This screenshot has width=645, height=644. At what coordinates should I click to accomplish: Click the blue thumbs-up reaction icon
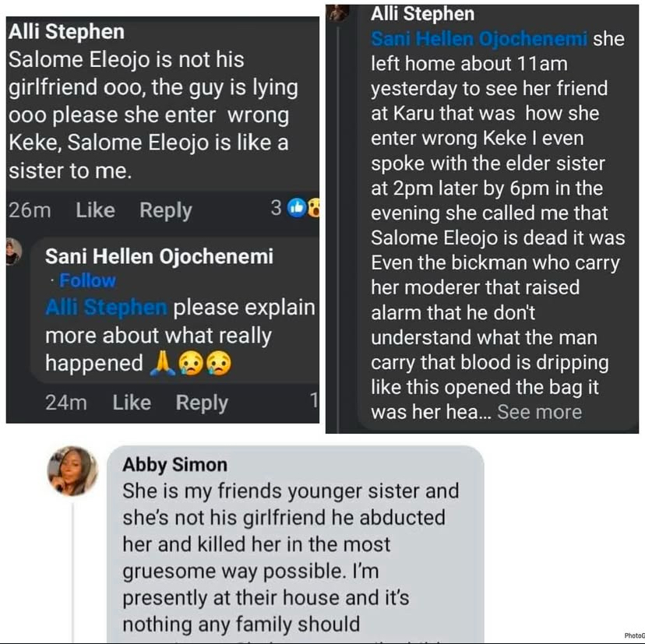[297, 208]
